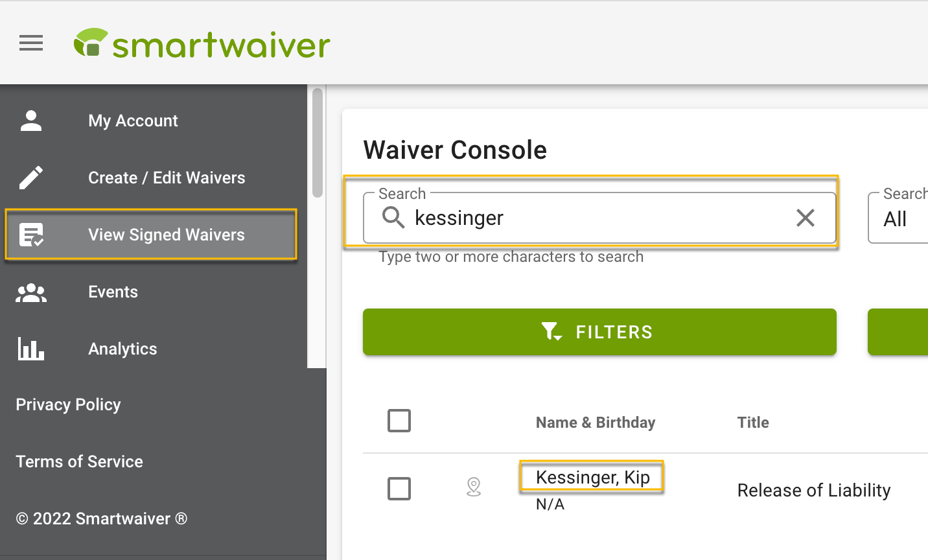Expand the FILTERS panel
928x560 pixels.
pos(599,332)
